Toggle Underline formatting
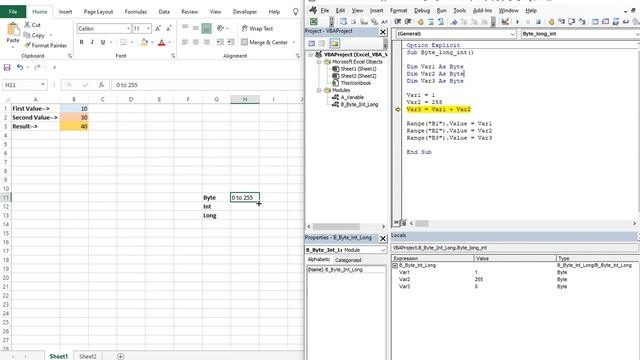Image resolution: width=640 pixels, height=360 pixels. [x=103, y=42]
